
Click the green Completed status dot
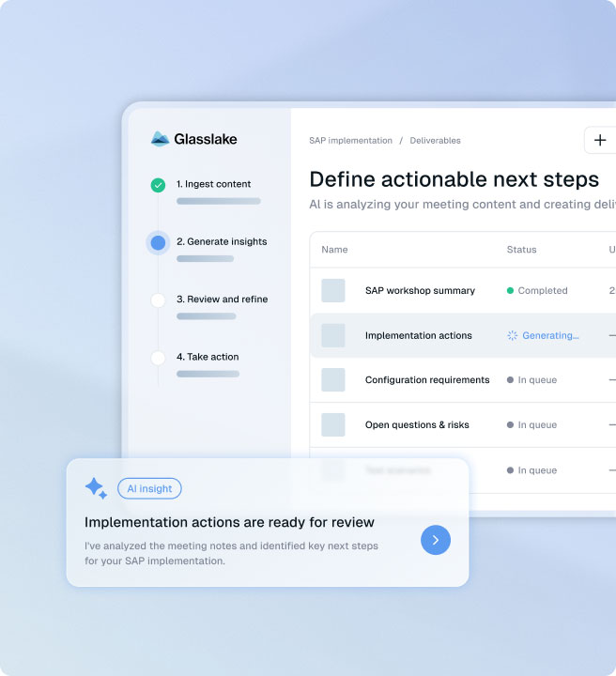[511, 290]
